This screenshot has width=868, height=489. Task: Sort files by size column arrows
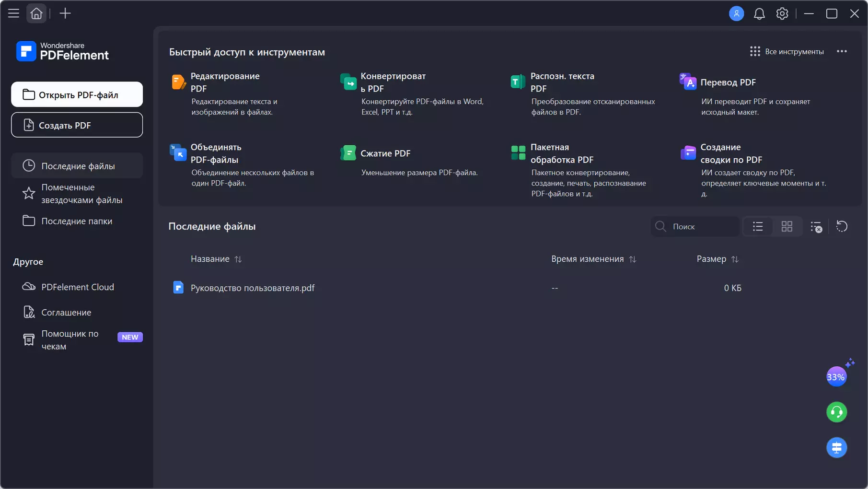[735, 259]
